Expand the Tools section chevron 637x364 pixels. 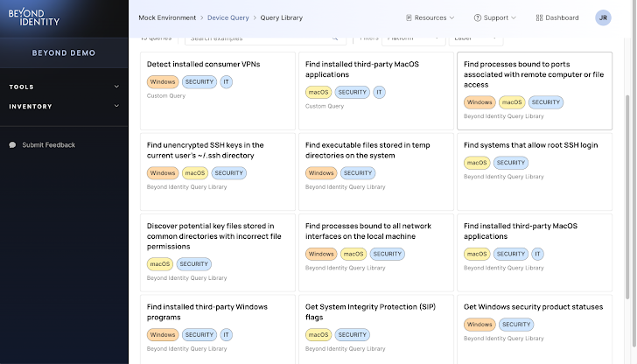(116, 87)
